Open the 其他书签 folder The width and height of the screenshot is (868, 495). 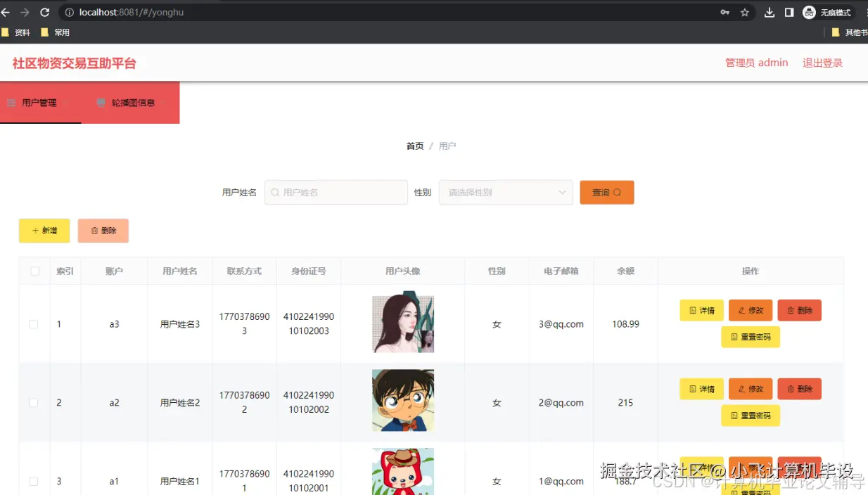point(850,32)
